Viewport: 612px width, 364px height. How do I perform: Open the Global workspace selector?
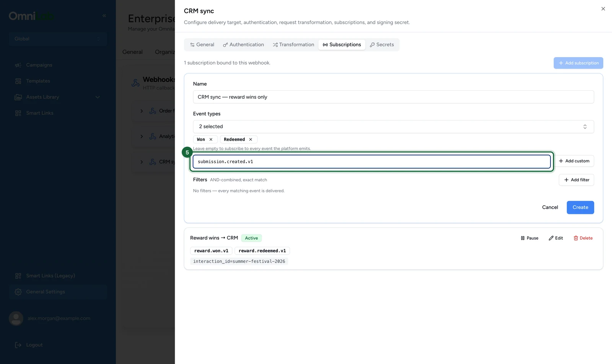(58, 39)
